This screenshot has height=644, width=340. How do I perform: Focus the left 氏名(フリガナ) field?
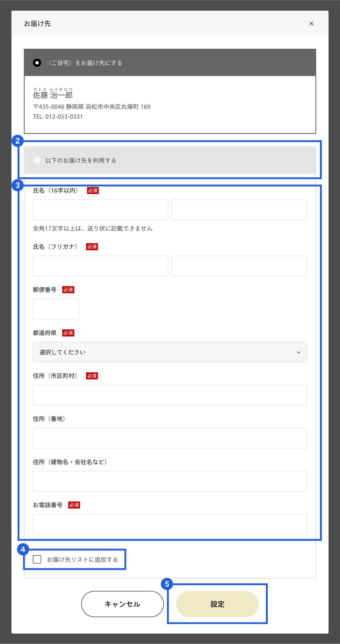tap(100, 266)
